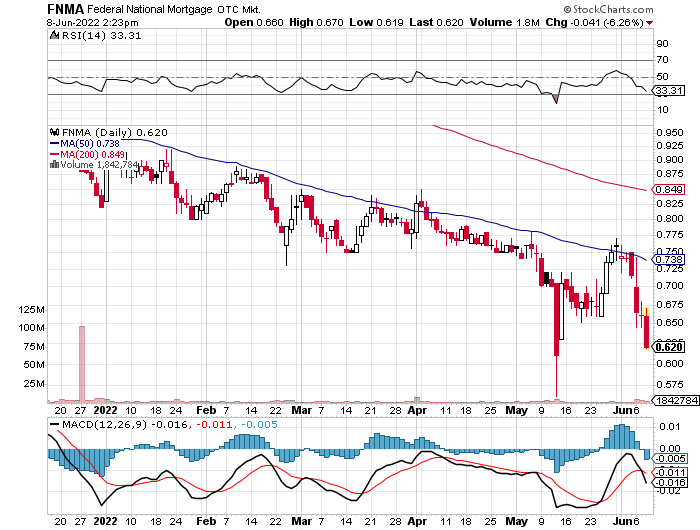The image size is (700, 530).
Task: Click the MACD 0.00 scale label
Action: tap(670, 448)
